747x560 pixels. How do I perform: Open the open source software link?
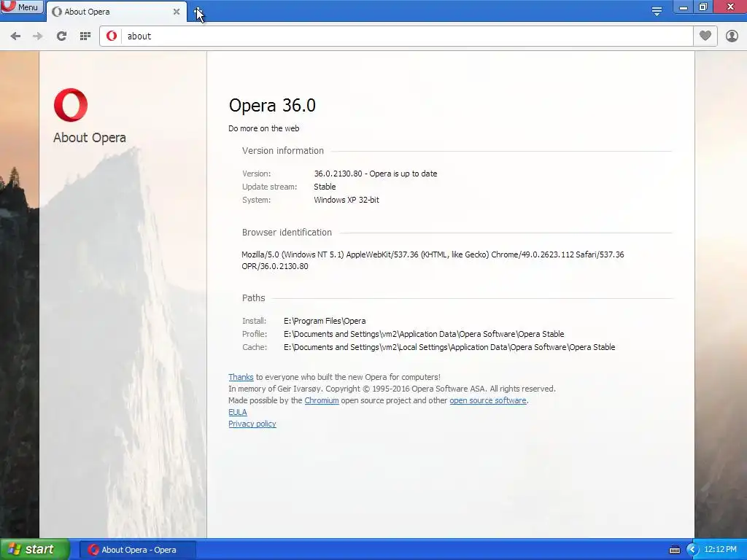pyautogui.click(x=488, y=400)
